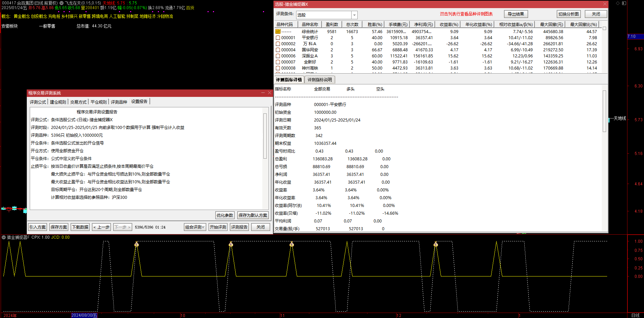Click the document icon beside code 000004
Viewport: 644px width, 318px height.
[x=278, y=50]
